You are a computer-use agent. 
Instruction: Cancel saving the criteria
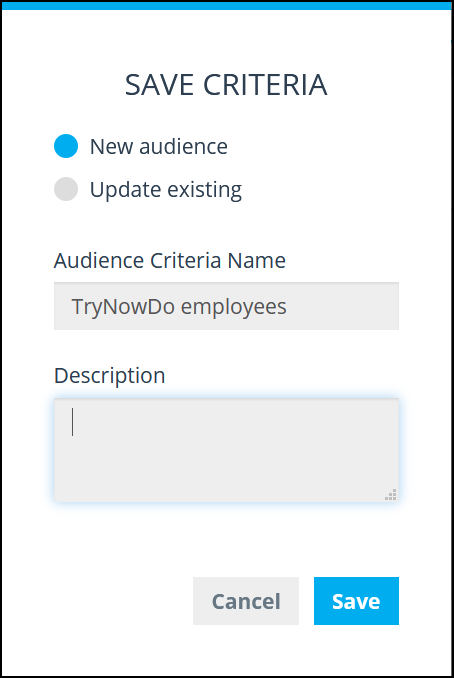(x=246, y=601)
